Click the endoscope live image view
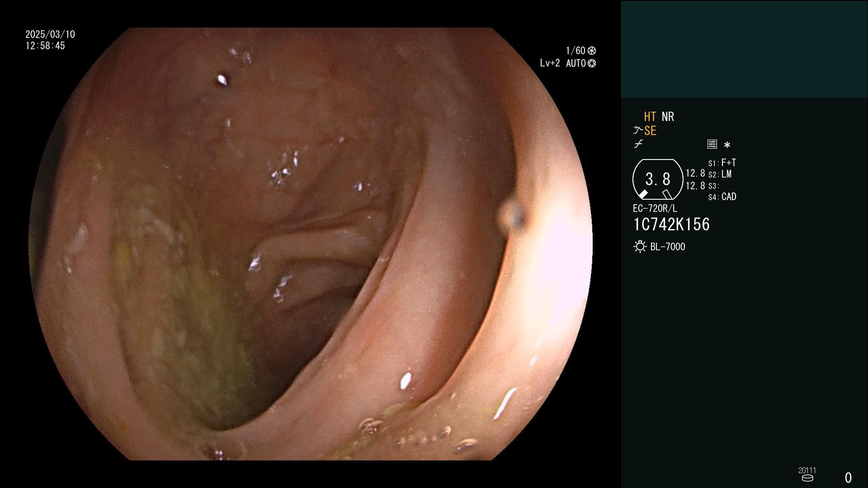The height and width of the screenshot is (488, 868). coord(311,244)
